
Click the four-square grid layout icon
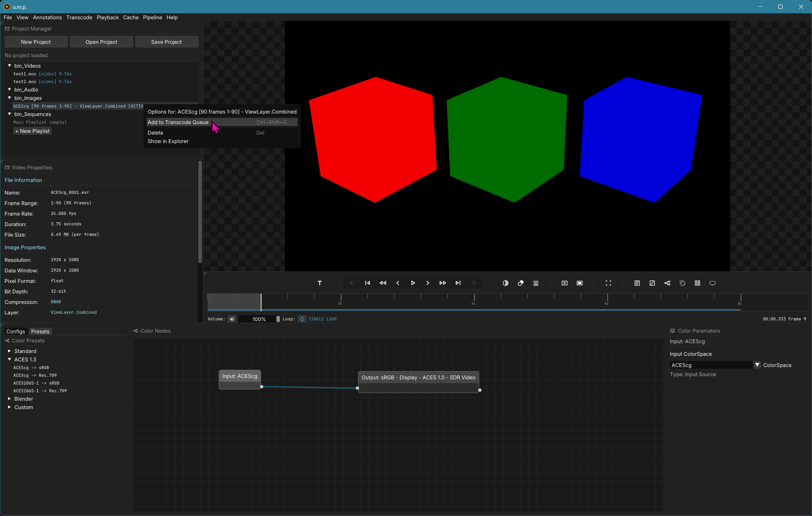click(x=697, y=283)
